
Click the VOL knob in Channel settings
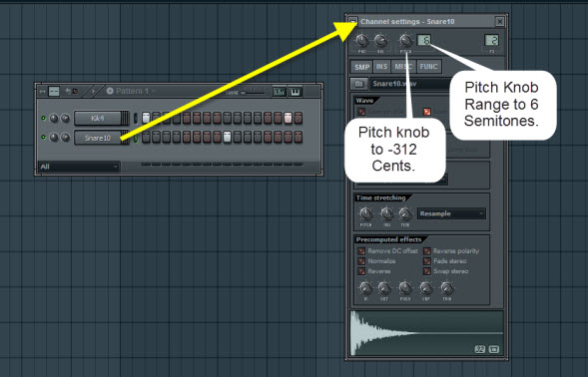(x=380, y=40)
